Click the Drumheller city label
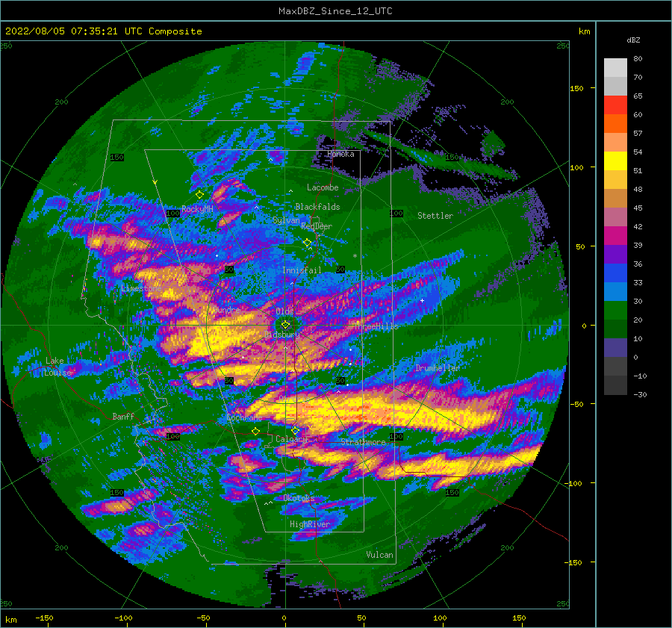 (x=438, y=368)
